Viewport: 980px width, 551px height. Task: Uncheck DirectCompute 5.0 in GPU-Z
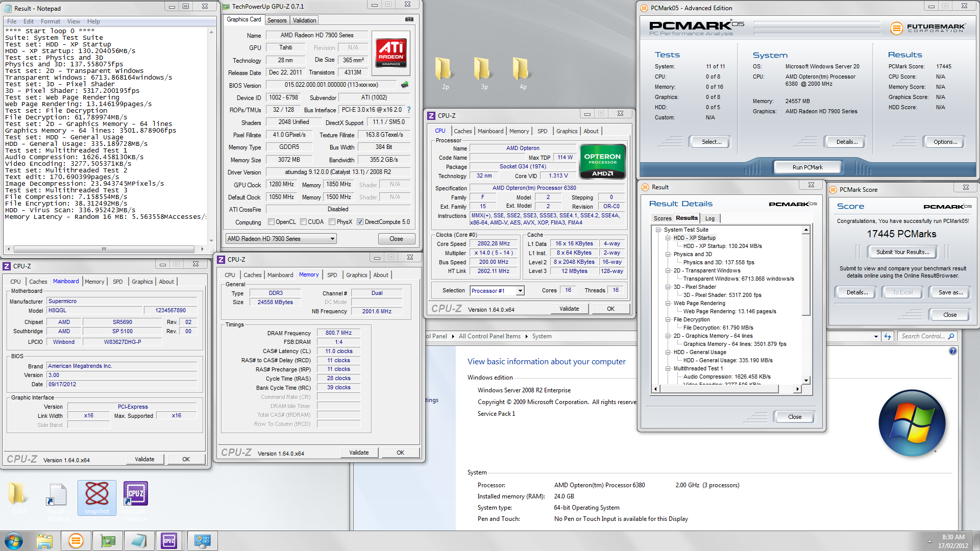[360, 222]
